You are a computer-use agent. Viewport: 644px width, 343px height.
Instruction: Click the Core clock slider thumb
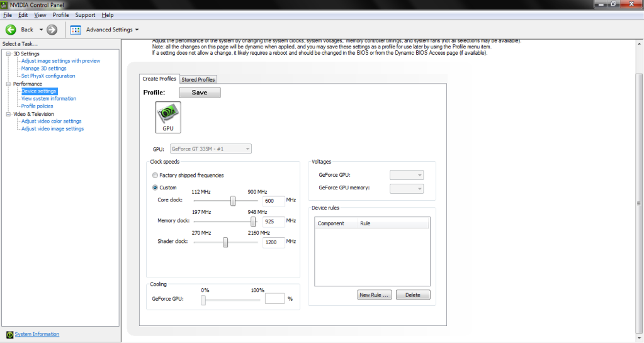[x=233, y=201]
